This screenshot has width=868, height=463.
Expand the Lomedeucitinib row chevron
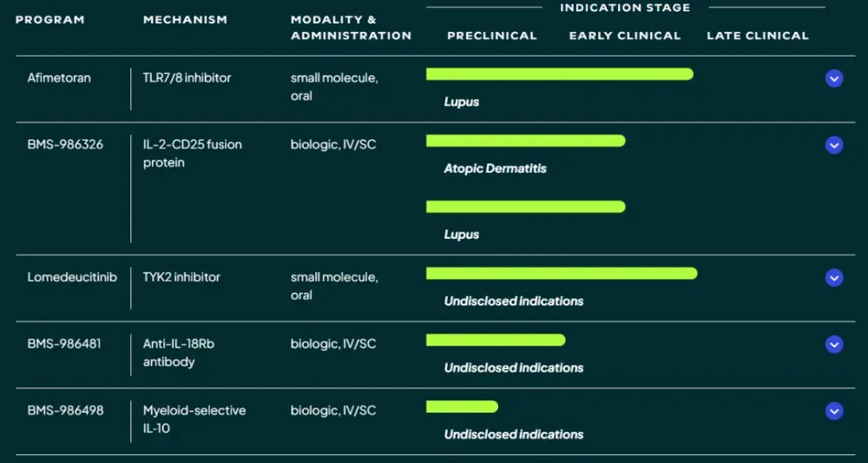(834, 278)
